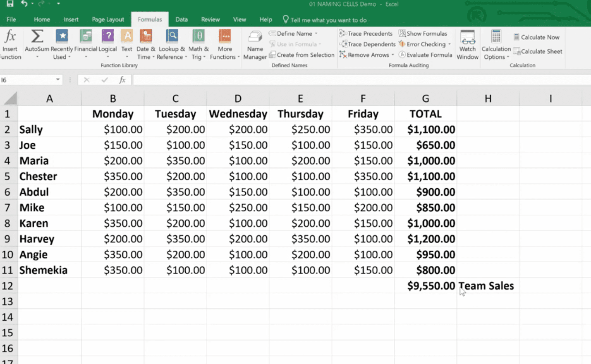Switch to the Data tab
The width and height of the screenshot is (591, 364).
pos(181,19)
